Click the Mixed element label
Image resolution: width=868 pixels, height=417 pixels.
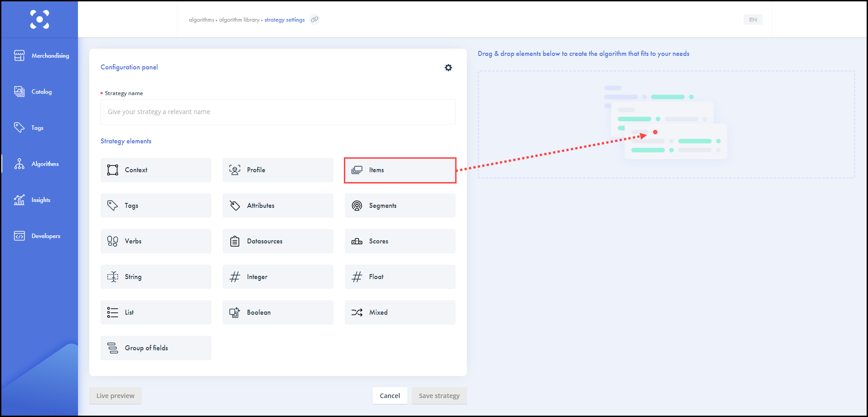378,312
